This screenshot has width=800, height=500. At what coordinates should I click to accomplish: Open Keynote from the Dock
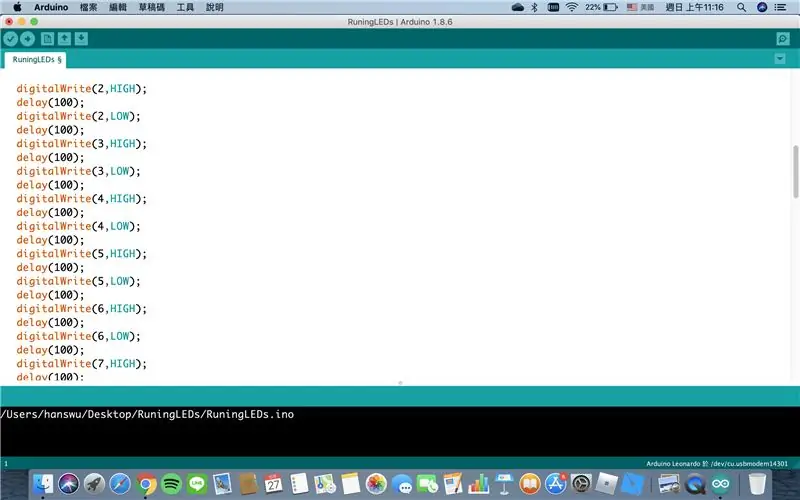tap(505, 484)
